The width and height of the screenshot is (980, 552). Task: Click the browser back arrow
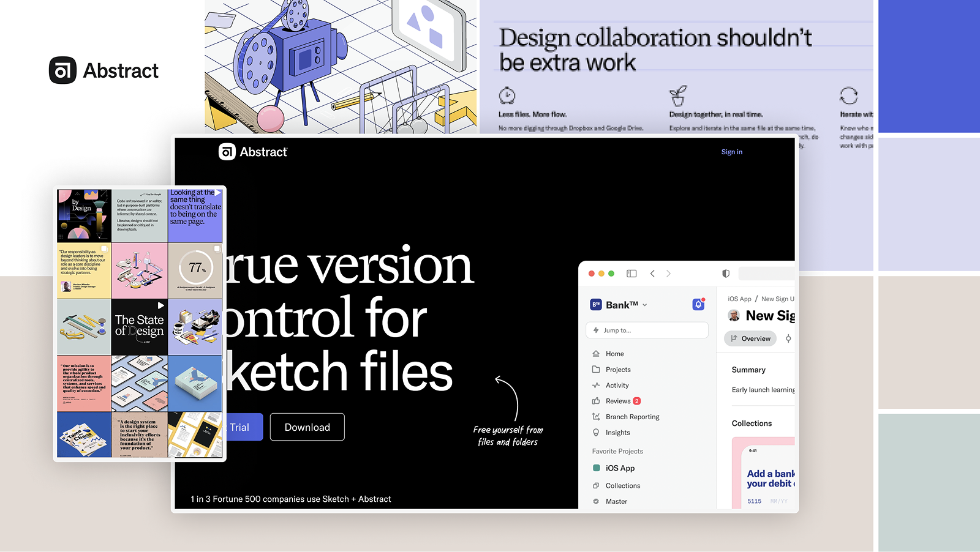pyautogui.click(x=652, y=274)
